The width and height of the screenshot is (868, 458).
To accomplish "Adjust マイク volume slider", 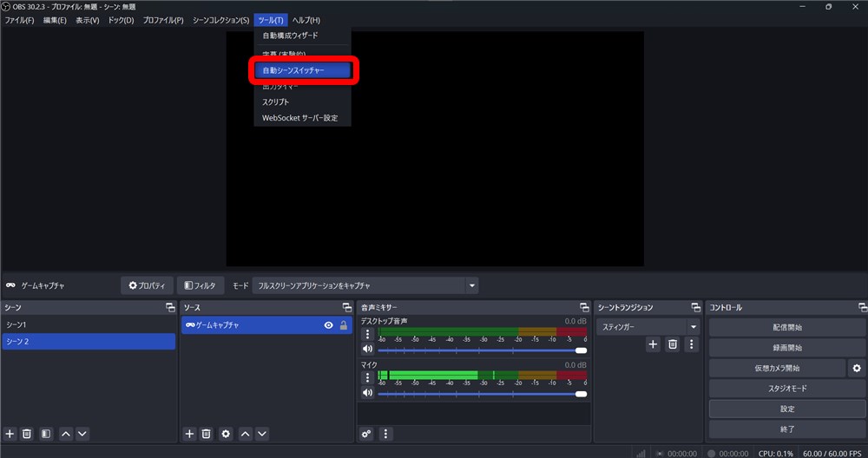I will tap(482, 394).
